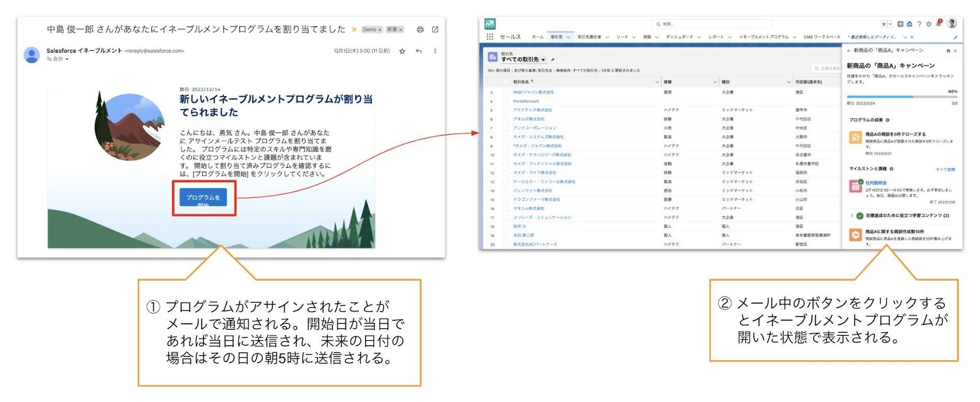Expand the リード tab dropdown chevron
Image resolution: width=980 pixels, height=402 pixels.
(635, 37)
